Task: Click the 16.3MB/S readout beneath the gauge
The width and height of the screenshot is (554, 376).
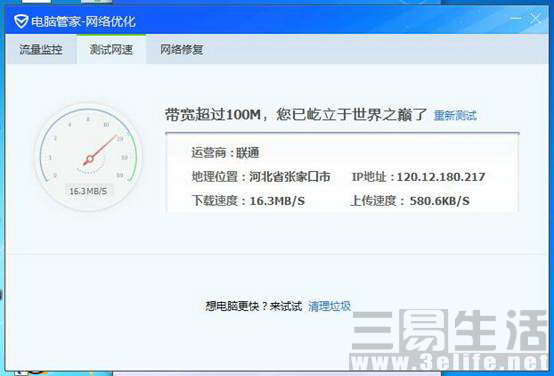Action: [88, 191]
